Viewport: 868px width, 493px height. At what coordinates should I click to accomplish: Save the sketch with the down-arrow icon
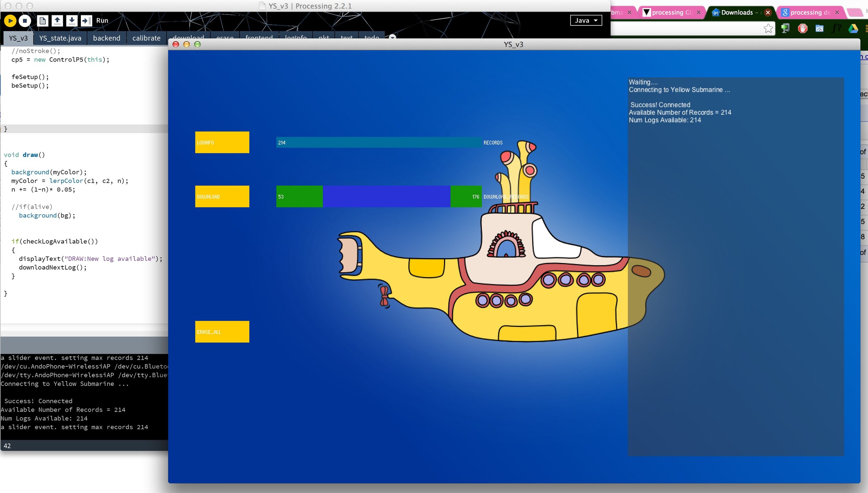pyautogui.click(x=72, y=21)
